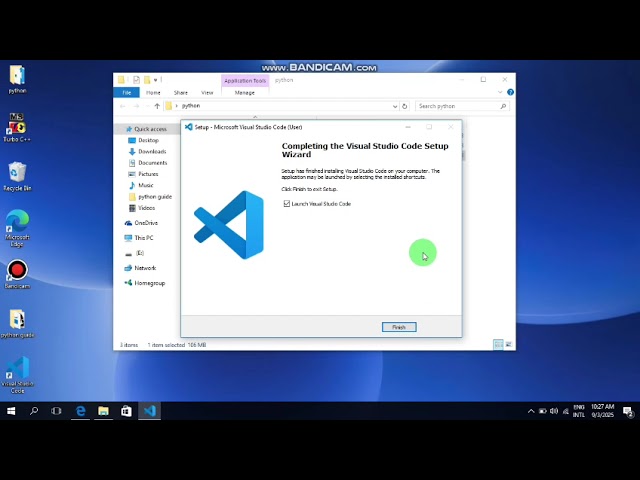Open network status tray icon
This screenshot has height=480, width=640.
[x=566, y=411]
